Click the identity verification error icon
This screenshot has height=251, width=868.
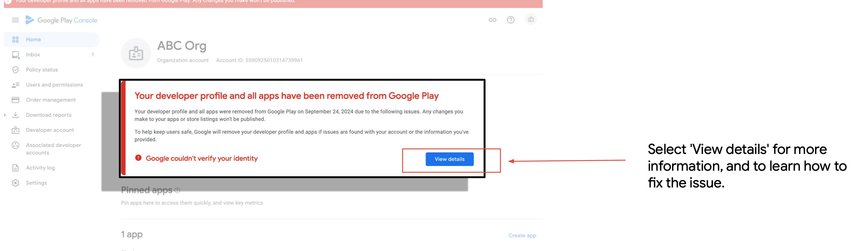tap(138, 158)
